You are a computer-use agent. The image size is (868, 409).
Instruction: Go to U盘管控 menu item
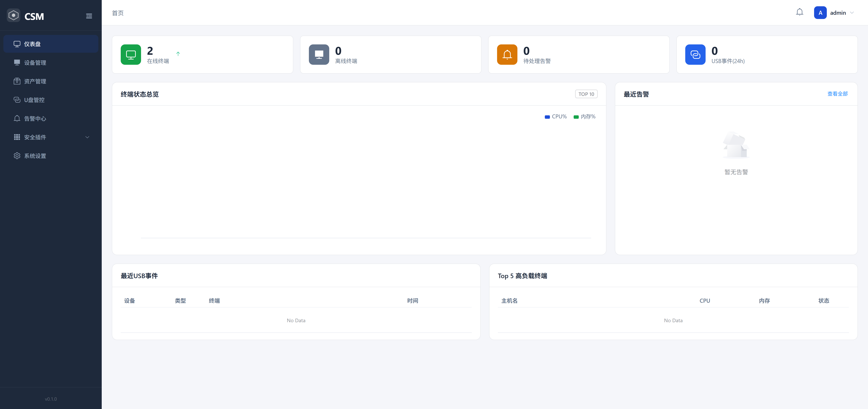[x=34, y=100]
